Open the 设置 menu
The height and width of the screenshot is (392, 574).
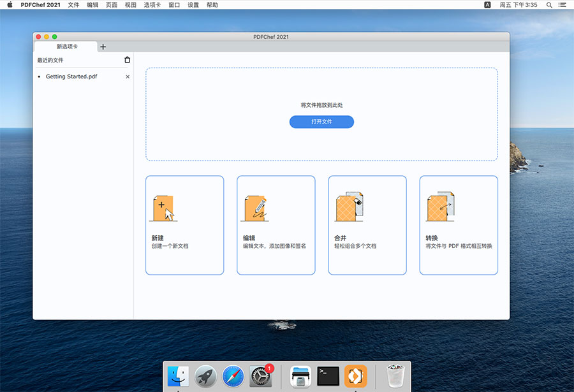click(193, 4)
